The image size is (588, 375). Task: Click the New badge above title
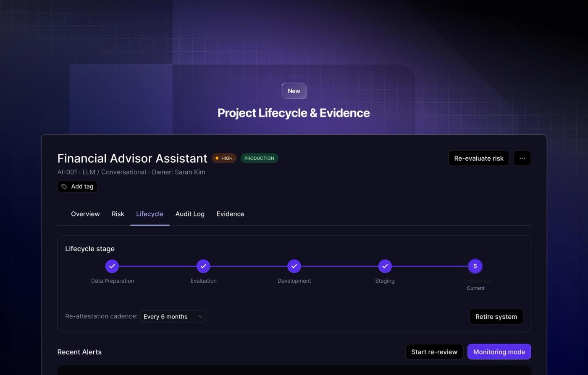[x=294, y=91]
